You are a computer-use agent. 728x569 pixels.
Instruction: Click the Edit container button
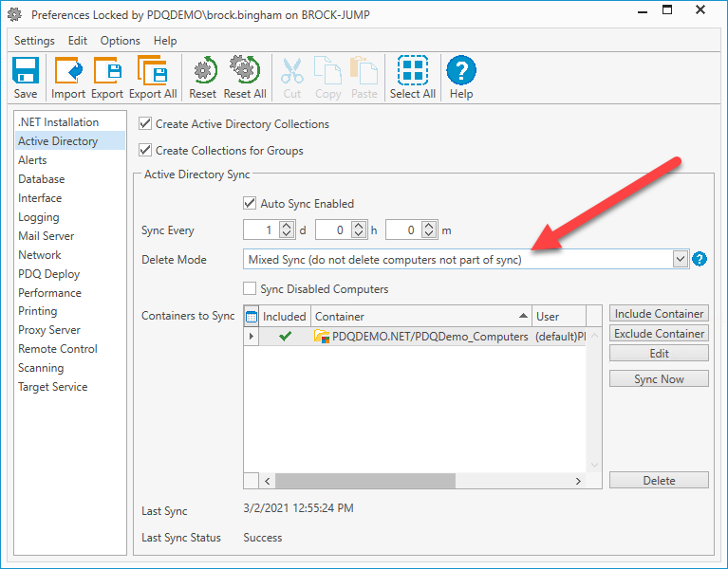[659, 354]
